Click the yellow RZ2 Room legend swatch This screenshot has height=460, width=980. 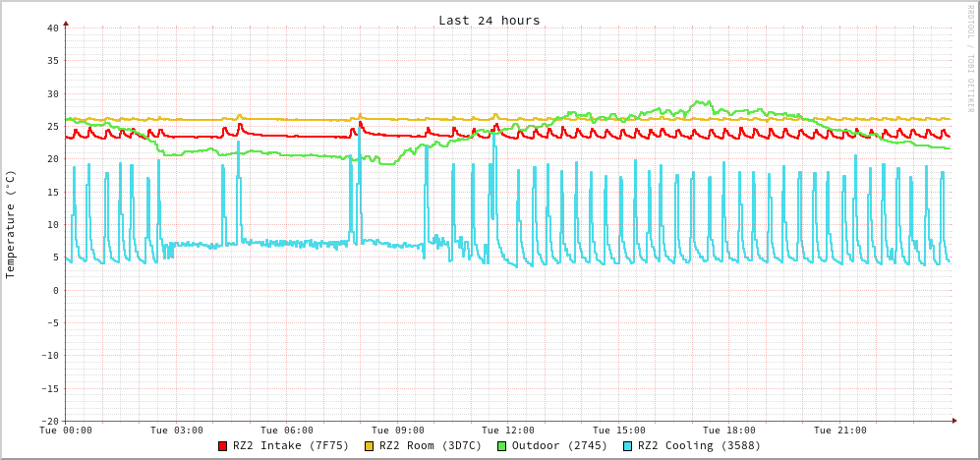(369, 446)
